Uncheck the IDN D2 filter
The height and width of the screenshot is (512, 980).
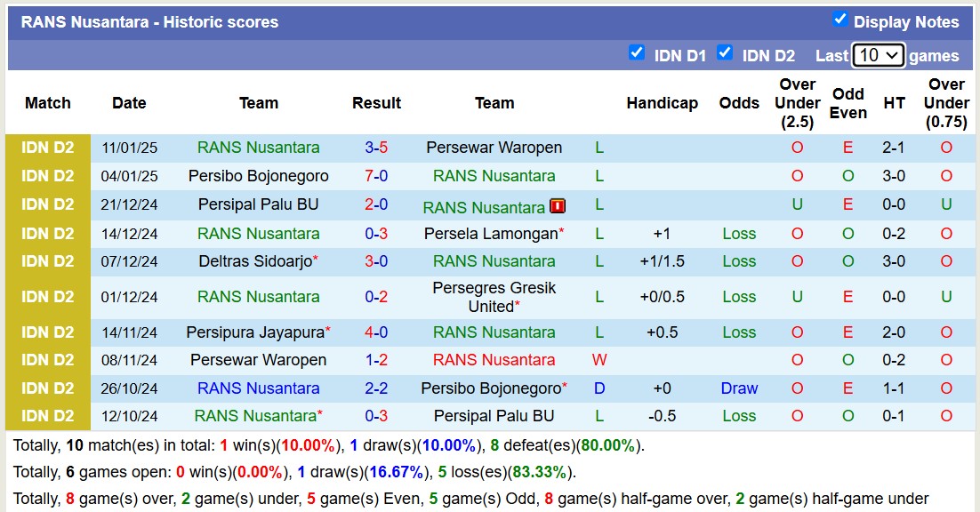pyautogui.click(x=725, y=53)
